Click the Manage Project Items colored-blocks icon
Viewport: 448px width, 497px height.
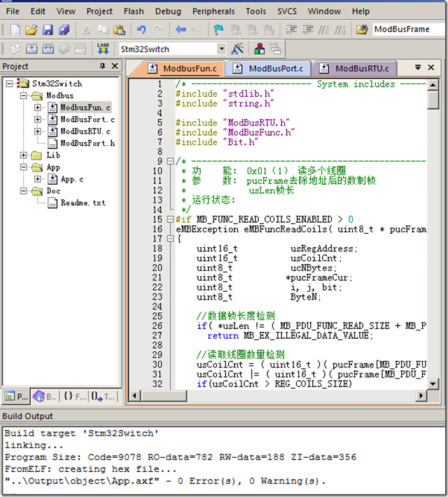(x=259, y=49)
